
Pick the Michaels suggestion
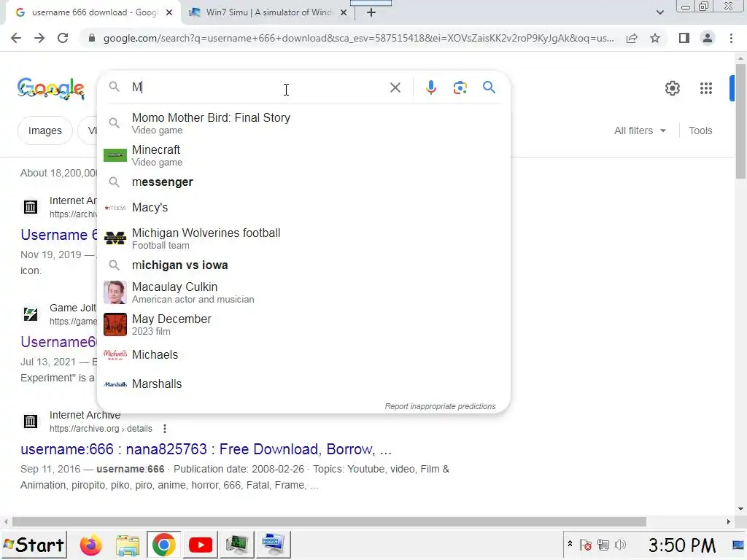303,355
